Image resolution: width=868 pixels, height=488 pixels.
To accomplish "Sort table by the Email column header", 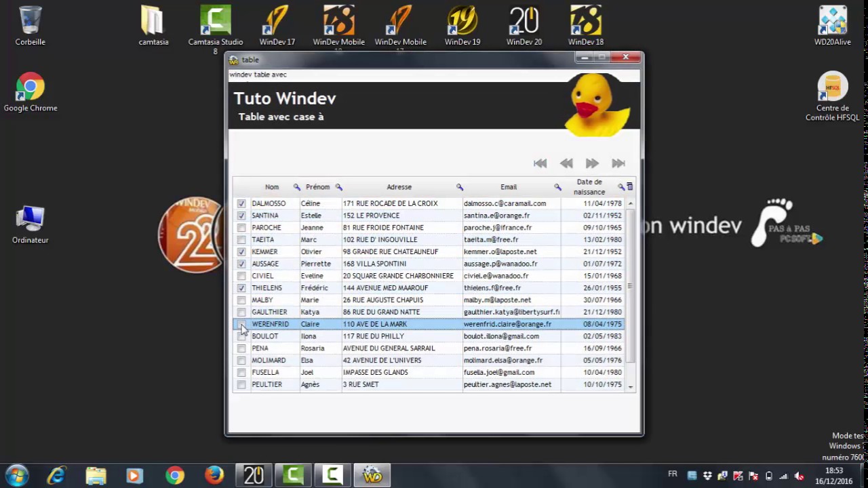I will [x=509, y=187].
